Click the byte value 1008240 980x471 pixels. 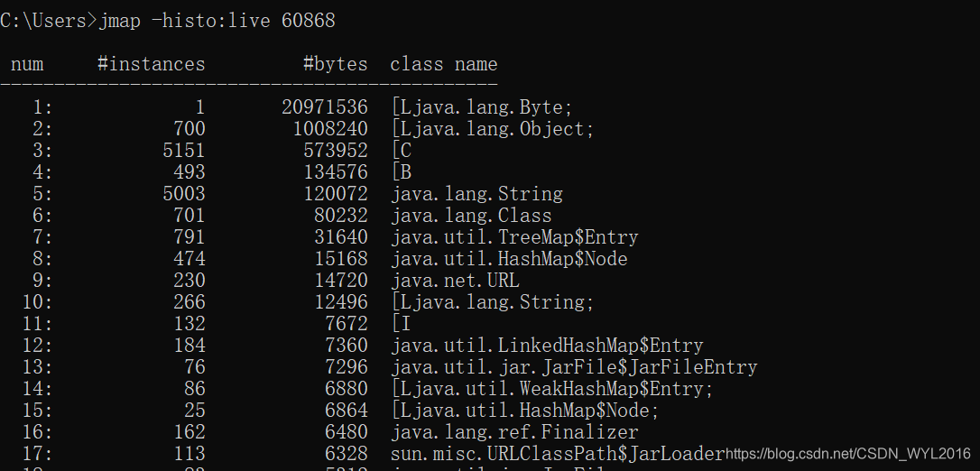coord(330,129)
